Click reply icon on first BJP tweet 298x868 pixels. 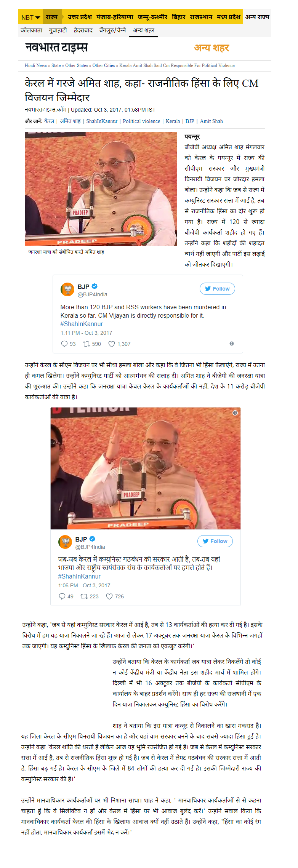click(64, 344)
